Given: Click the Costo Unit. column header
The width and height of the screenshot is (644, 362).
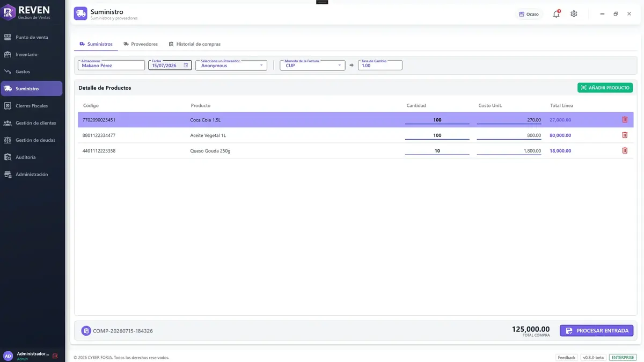Looking at the screenshot, I should point(490,105).
